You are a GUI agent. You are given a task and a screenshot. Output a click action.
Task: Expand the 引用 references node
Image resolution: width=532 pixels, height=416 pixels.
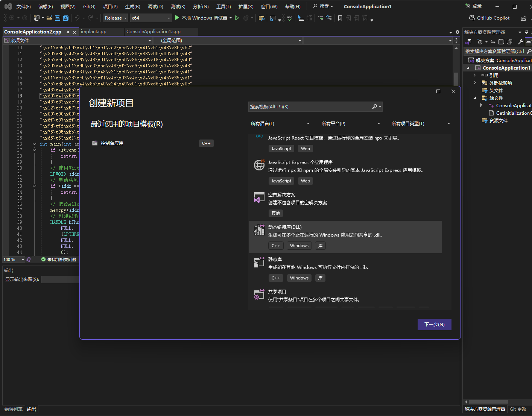pyautogui.click(x=474, y=75)
